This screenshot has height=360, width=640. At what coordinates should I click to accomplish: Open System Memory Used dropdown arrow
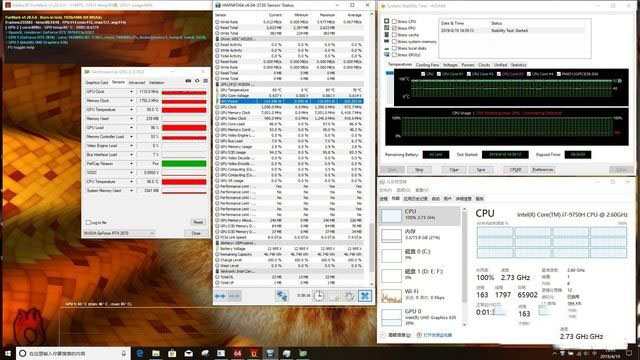point(131,190)
